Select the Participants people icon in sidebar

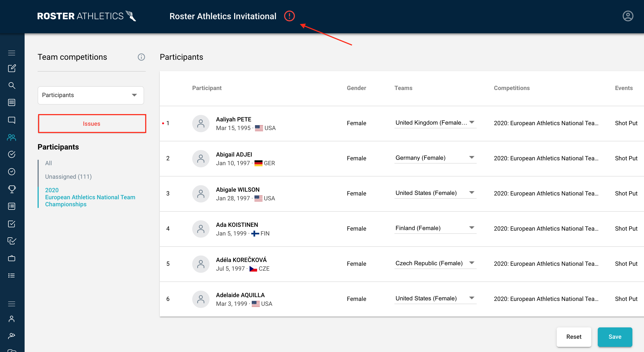(12, 138)
